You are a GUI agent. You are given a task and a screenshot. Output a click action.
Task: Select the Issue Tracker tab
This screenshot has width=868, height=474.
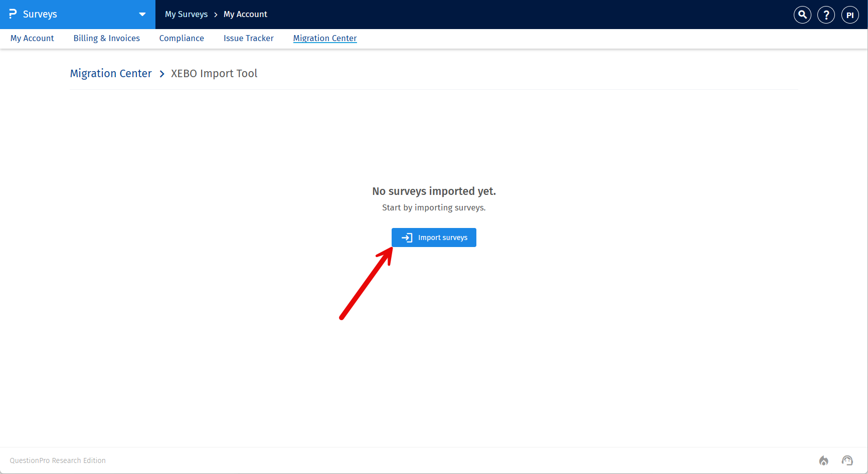pos(248,38)
